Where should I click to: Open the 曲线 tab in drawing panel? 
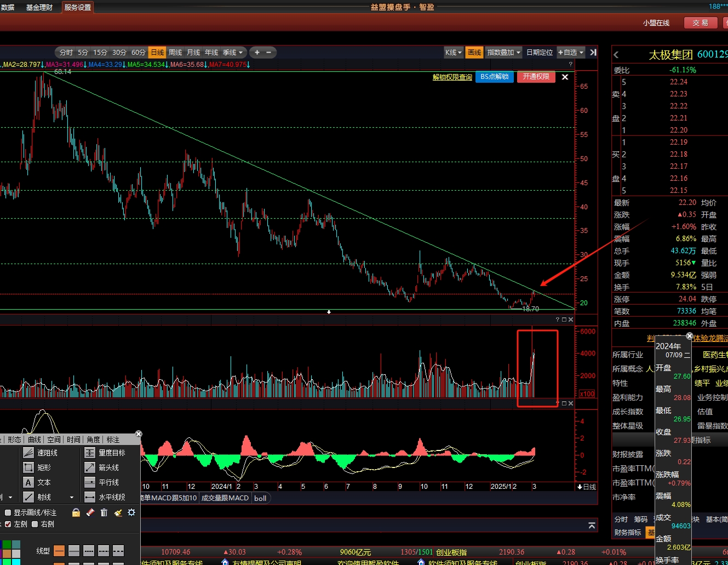pos(35,440)
